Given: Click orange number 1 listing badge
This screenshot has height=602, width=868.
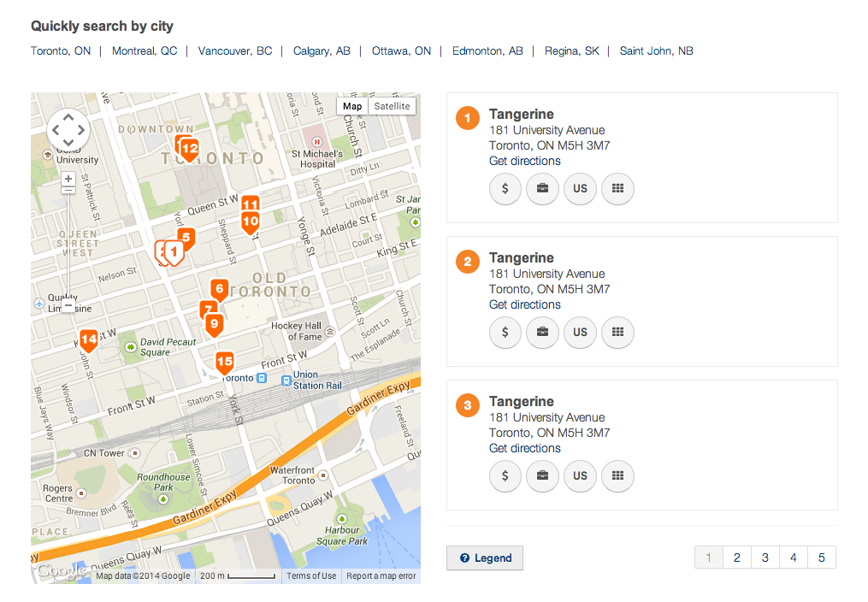Looking at the screenshot, I should tap(468, 118).
